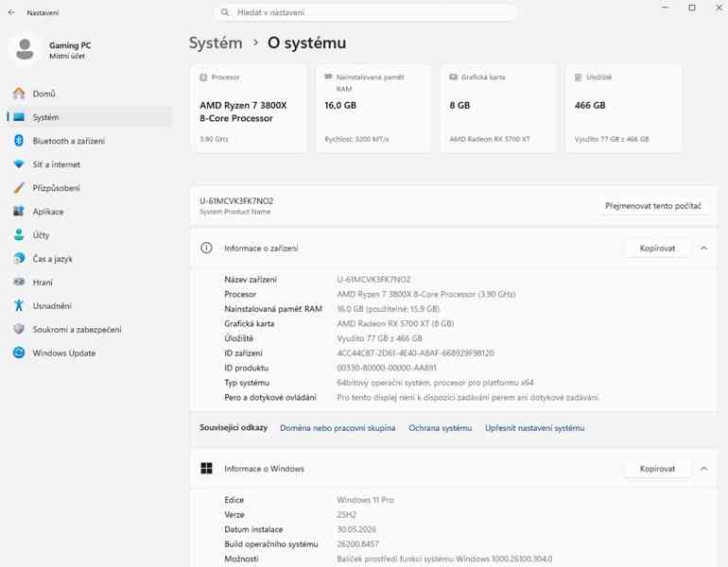Click the 25H2 version value
Image resolution: width=728 pixels, height=567 pixels.
point(346,515)
